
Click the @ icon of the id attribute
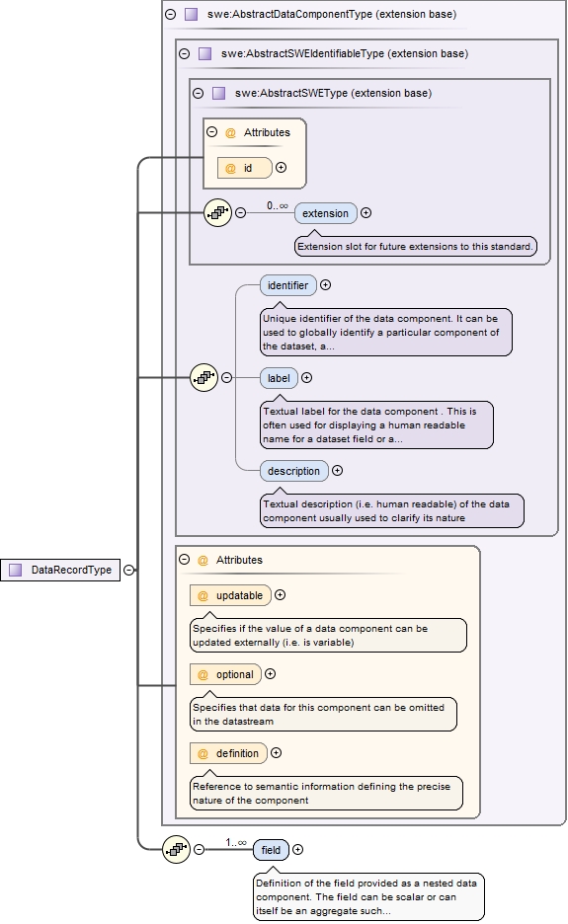[x=230, y=168]
